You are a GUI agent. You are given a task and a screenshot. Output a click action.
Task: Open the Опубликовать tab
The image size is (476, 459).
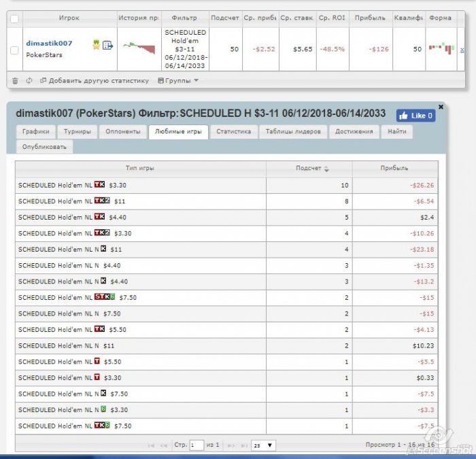point(44,147)
